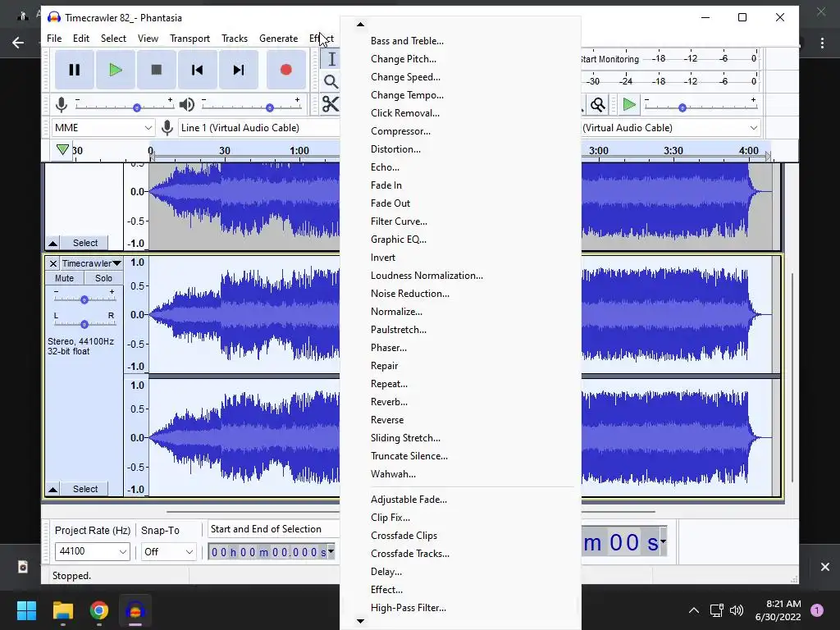Open the Project Rate 44100 dropdown
This screenshot has width=840, height=630.
tap(92, 551)
